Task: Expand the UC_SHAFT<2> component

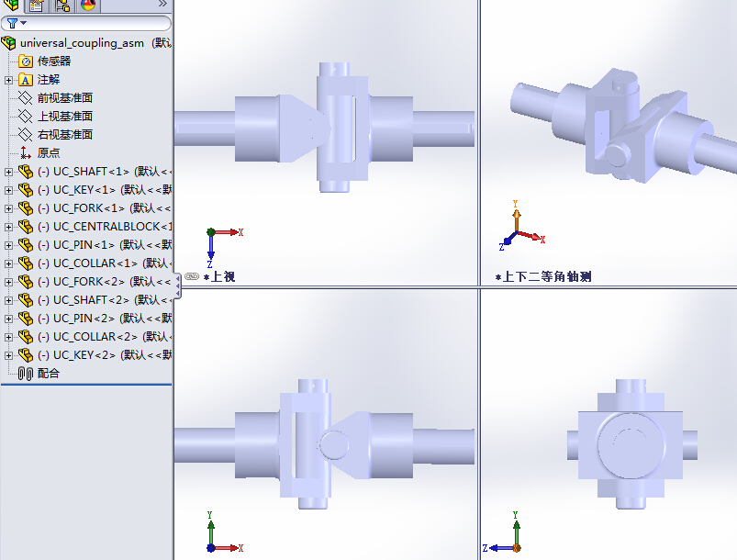Action: 8,300
